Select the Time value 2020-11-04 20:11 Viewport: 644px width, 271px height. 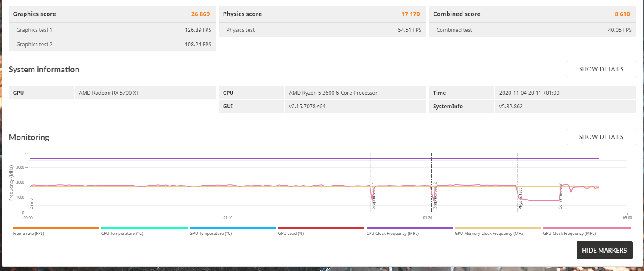coord(529,93)
